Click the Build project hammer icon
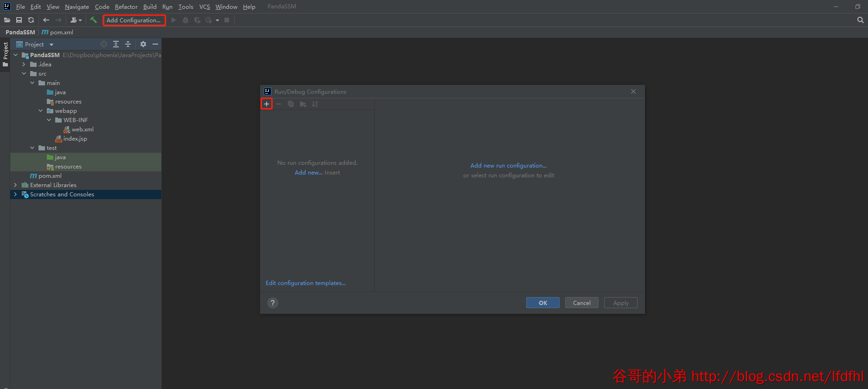The width and height of the screenshot is (868, 389). click(94, 20)
